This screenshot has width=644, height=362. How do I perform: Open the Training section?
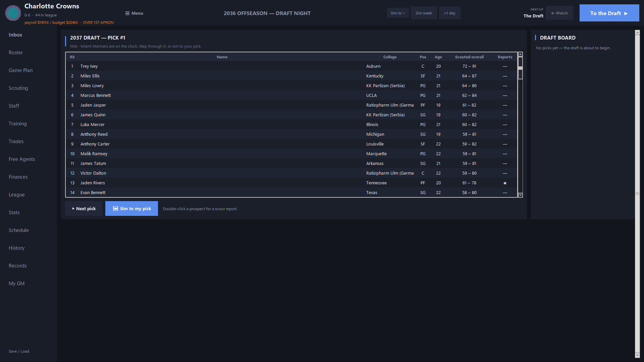[x=17, y=124]
